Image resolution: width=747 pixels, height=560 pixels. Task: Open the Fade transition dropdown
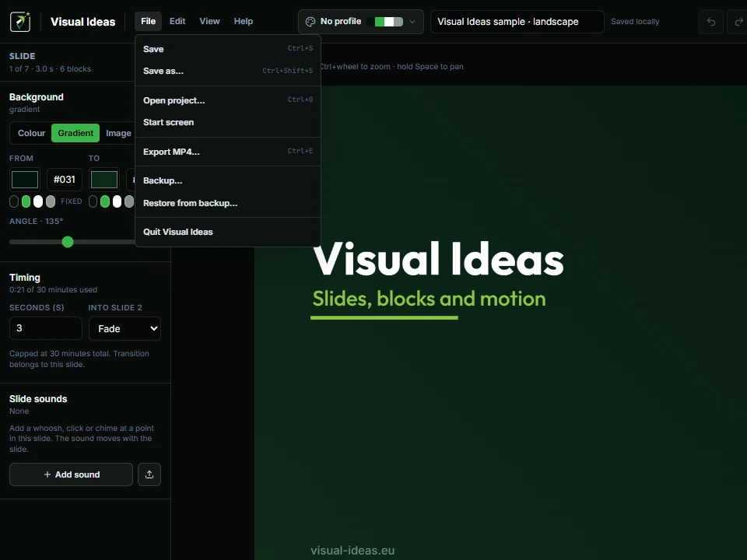click(x=124, y=328)
